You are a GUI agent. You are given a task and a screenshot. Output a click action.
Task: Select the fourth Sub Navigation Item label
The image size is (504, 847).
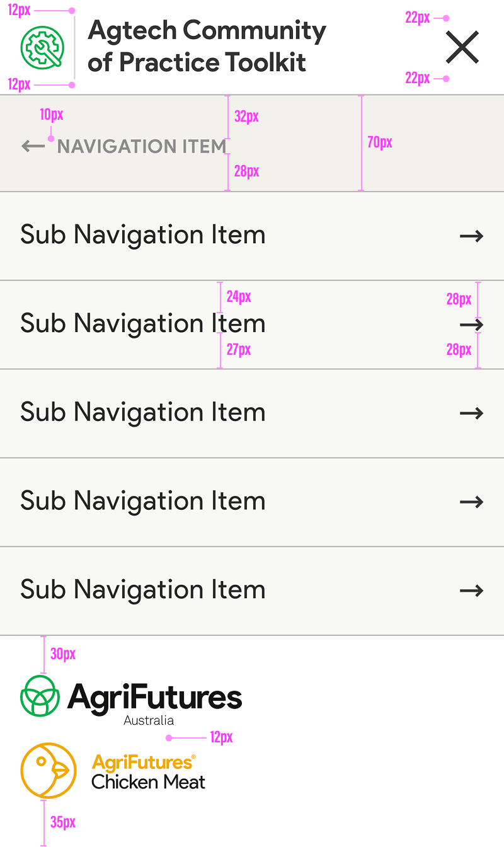[x=143, y=502]
